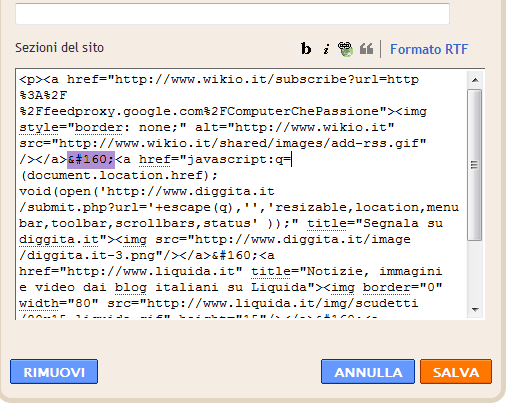Screen dimensions: 514x413
Task: Remove the widget with the RIMUOVI button
Action: coord(54,372)
